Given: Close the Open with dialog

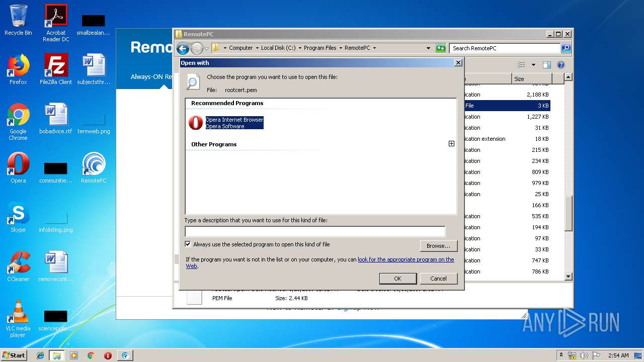Looking at the screenshot, I should 458,63.
